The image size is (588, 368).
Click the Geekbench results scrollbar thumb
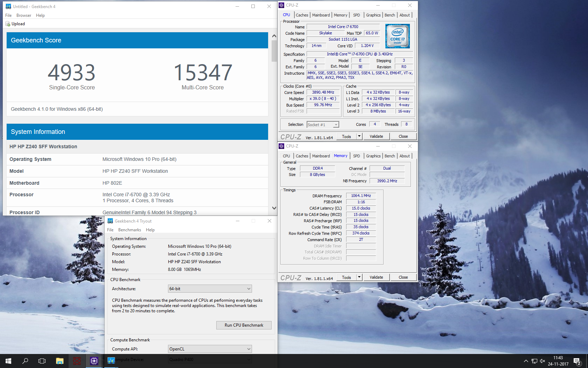coord(274,50)
